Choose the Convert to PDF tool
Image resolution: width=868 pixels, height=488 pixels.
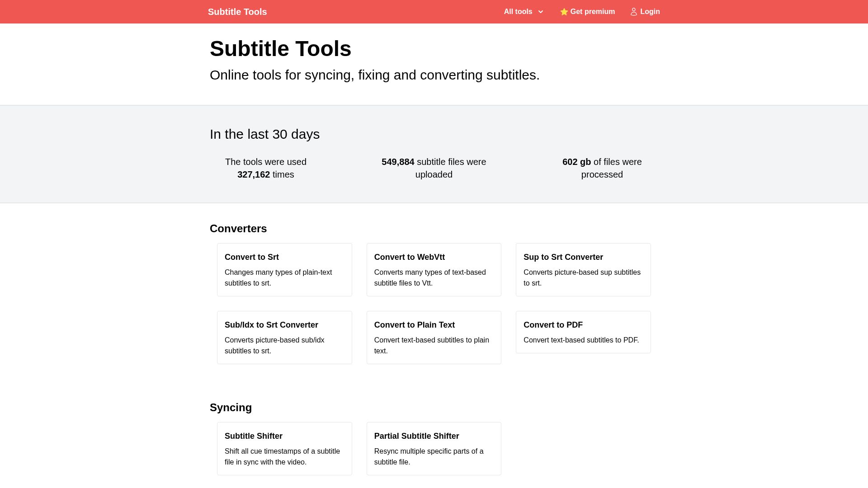tap(583, 332)
